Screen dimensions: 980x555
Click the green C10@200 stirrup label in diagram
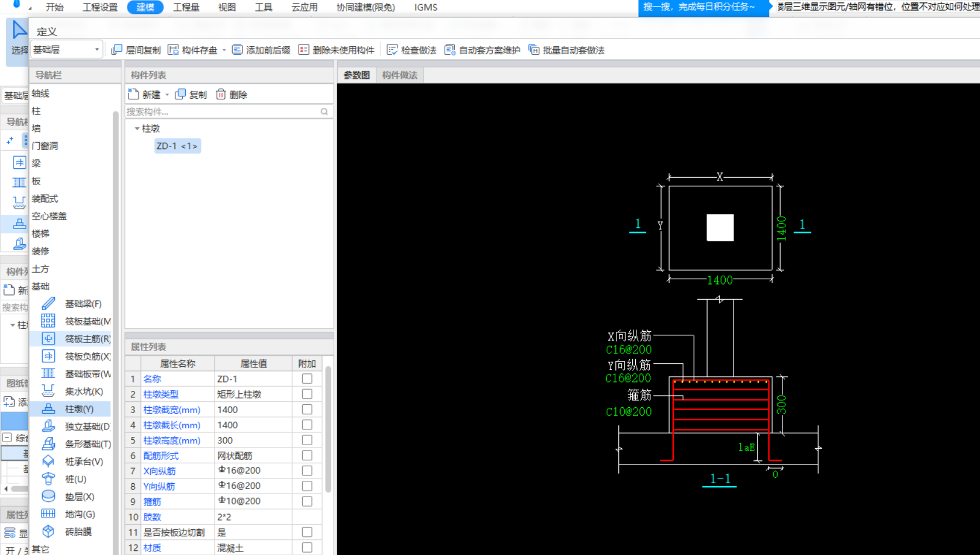tap(629, 412)
